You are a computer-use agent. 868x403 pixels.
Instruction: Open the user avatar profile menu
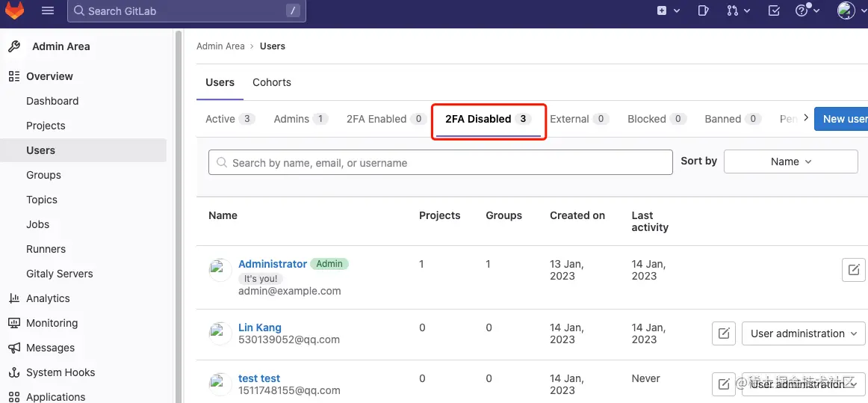(850, 10)
